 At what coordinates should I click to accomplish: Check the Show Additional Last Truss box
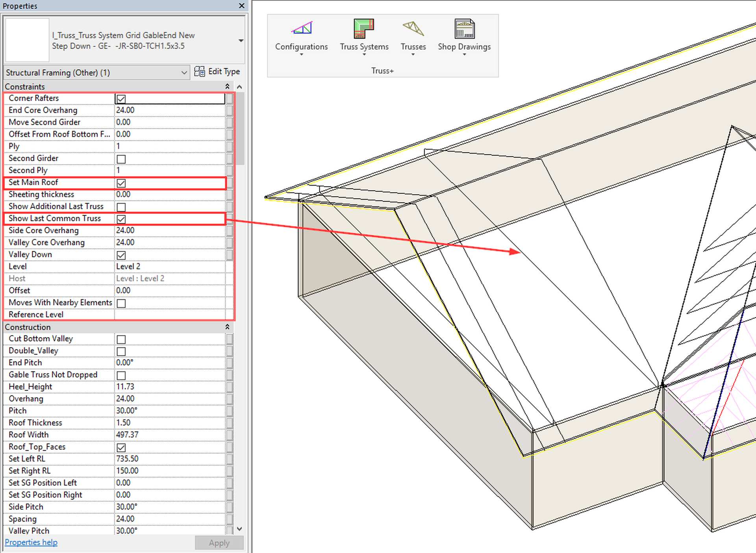(121, 207)
